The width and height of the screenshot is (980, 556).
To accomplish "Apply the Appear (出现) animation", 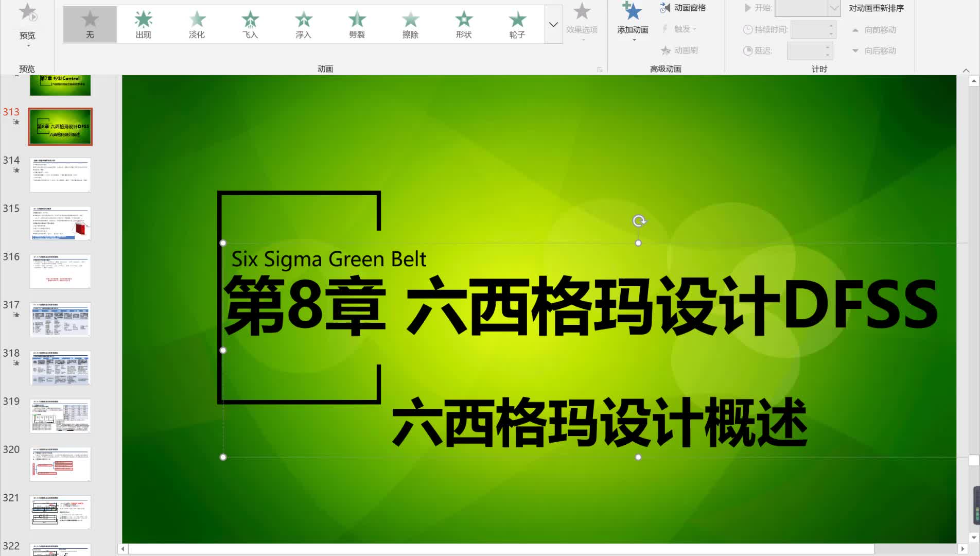I will (144, 24).
